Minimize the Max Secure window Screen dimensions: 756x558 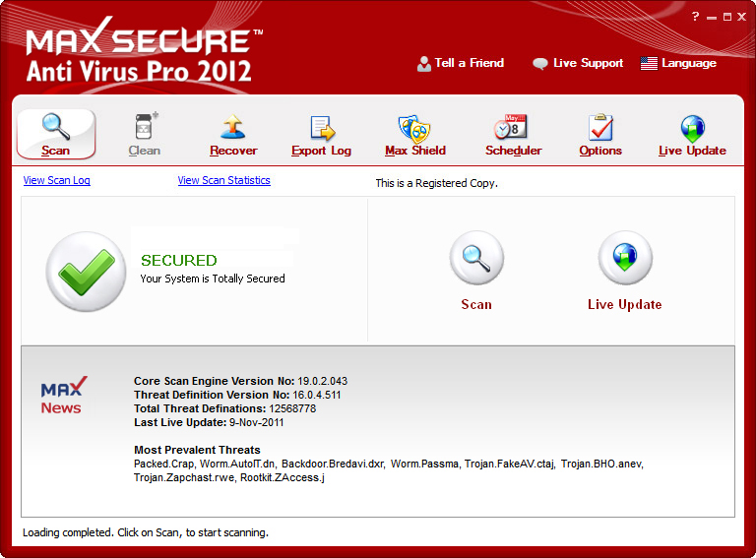[712, 18]
